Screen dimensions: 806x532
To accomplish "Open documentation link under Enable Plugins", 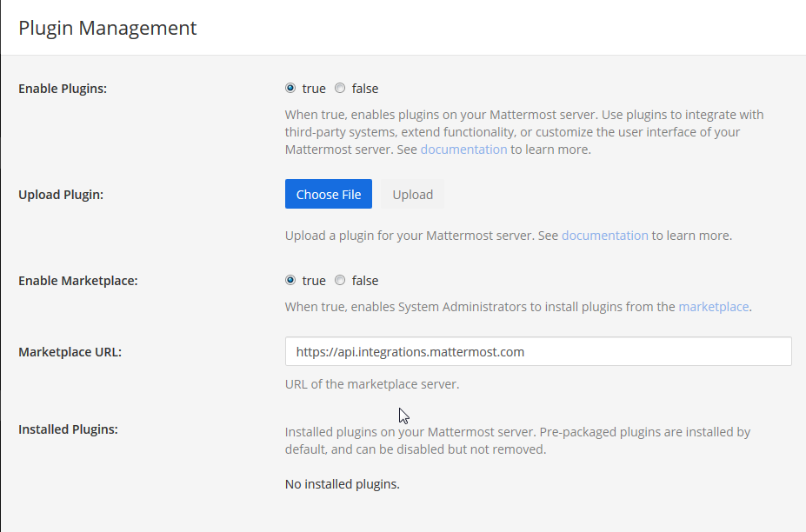I will [463, 150].
